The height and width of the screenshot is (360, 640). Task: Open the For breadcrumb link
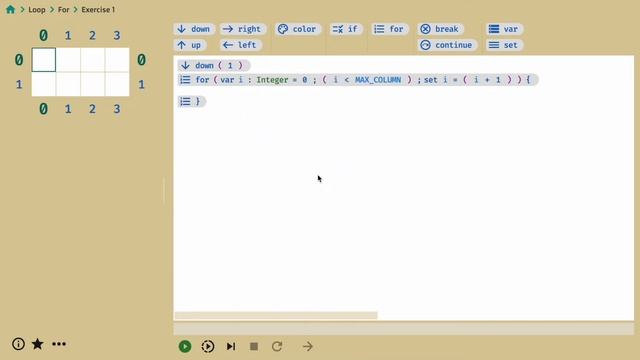pyautogui.click(x=63, y=9)
